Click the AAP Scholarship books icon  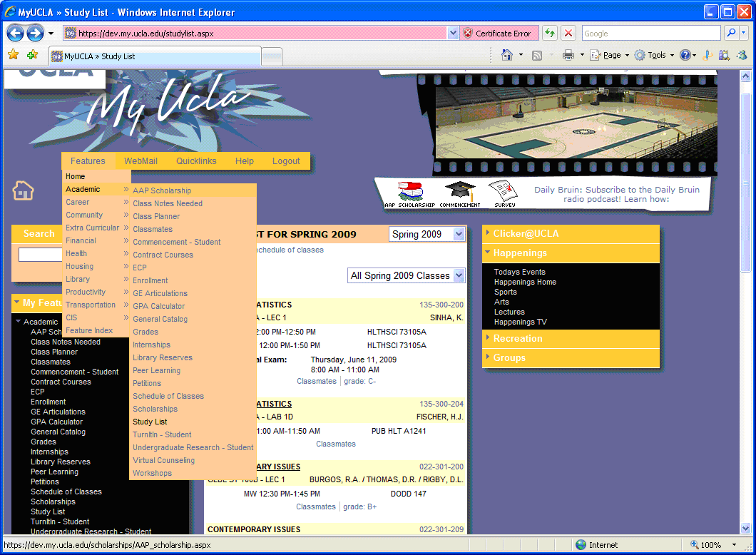pyautogui.click(x=409, y=191)
